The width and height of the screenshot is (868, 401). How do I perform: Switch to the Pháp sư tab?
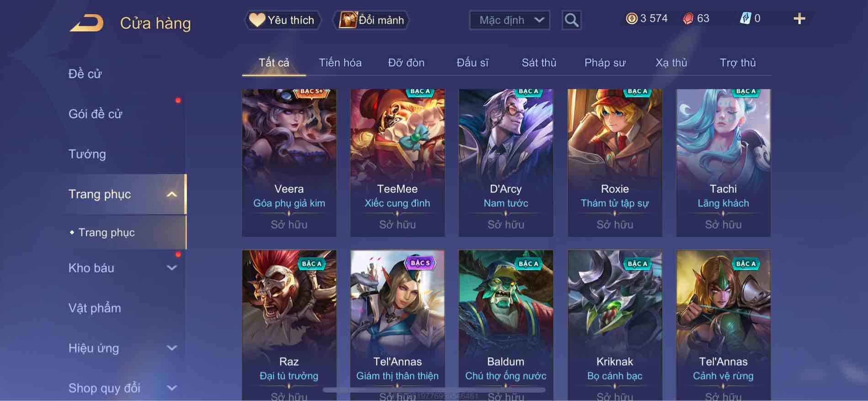pyautogui.click(x=605, y=63)
